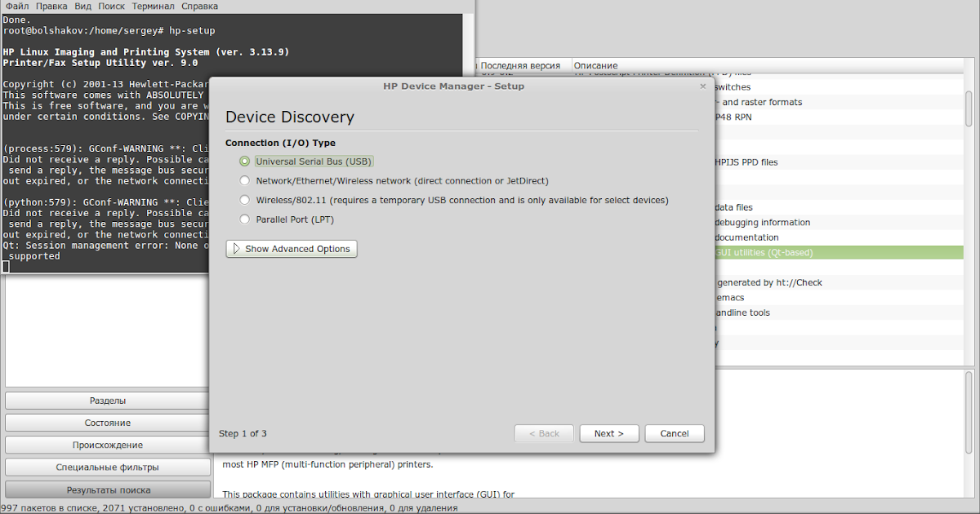Click the Состояние filter button
980x514 pixels.
(107, 423)
